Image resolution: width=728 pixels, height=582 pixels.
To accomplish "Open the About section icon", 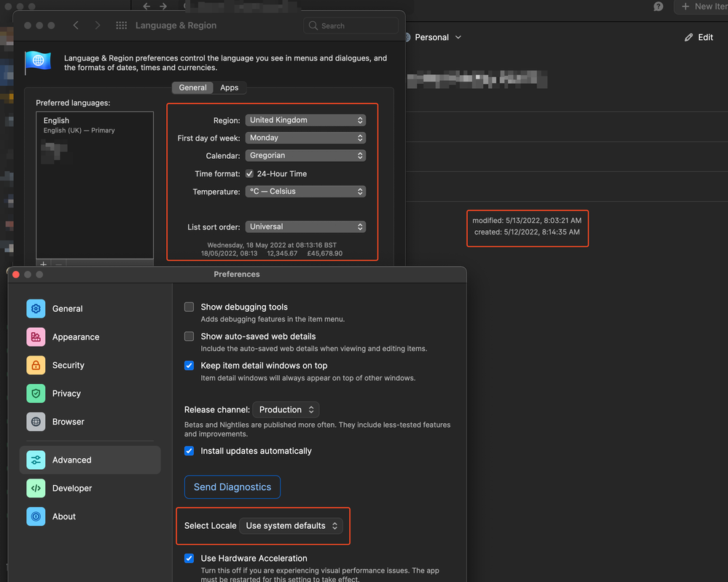I will tap(36, 516).
